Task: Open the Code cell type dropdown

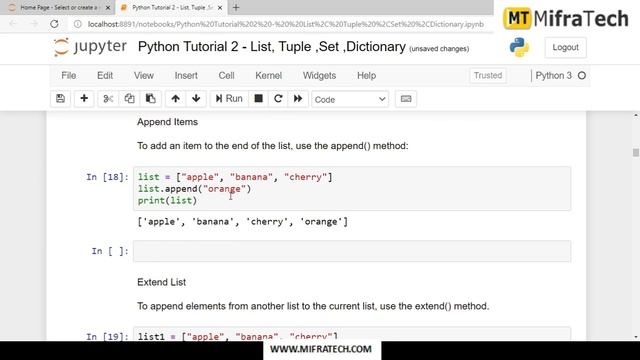Action: [350, 99]
